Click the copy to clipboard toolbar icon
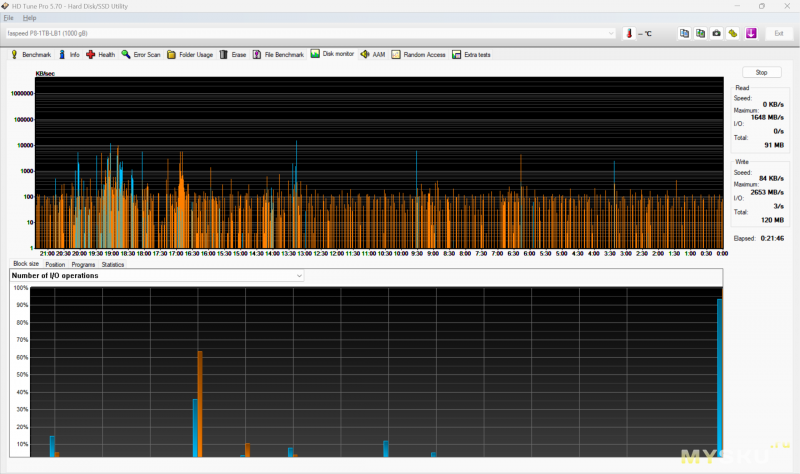Image resolution: width=800 pixels, height=474 pixels. tap(684, 33)
